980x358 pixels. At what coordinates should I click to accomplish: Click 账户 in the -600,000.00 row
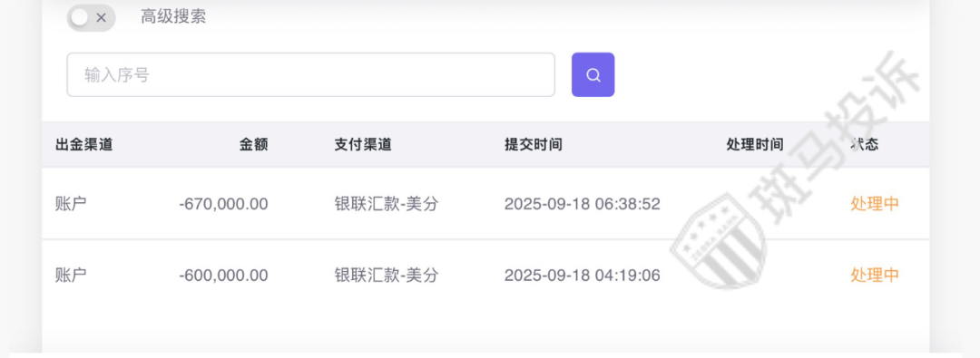pos(71,276)
